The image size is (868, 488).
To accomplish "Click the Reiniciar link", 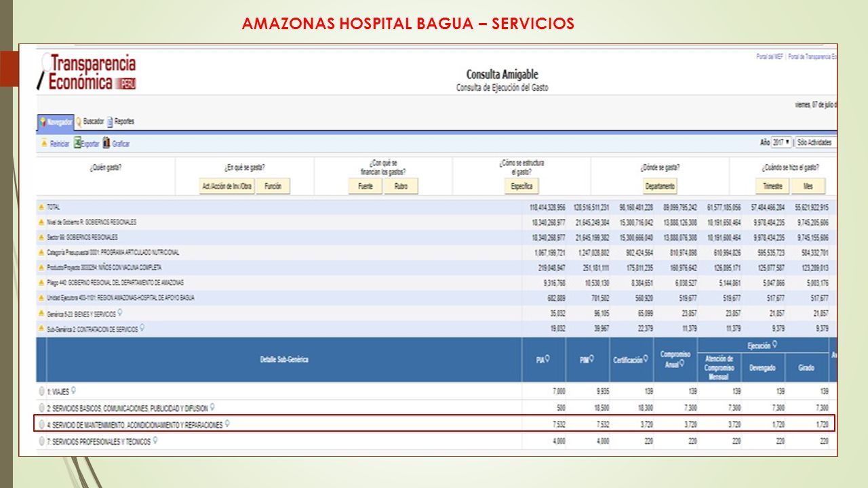I will 60,144.
